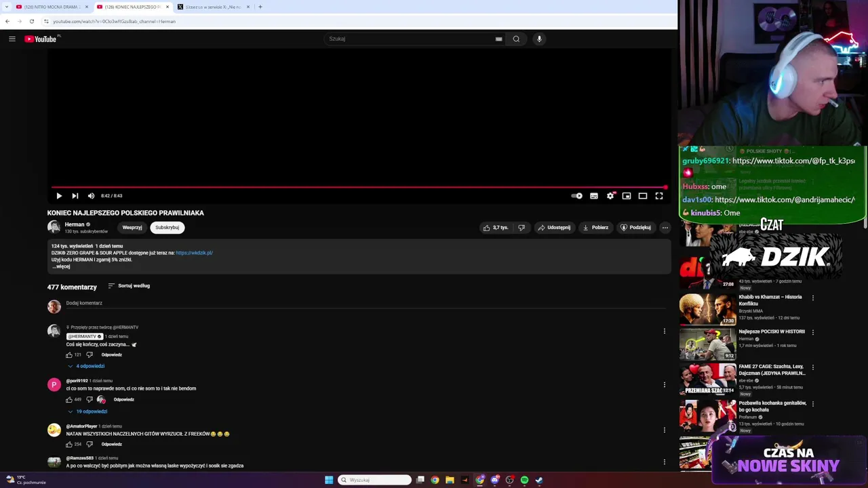Open the Sortuj według comments dropdown

coord(129,286)
